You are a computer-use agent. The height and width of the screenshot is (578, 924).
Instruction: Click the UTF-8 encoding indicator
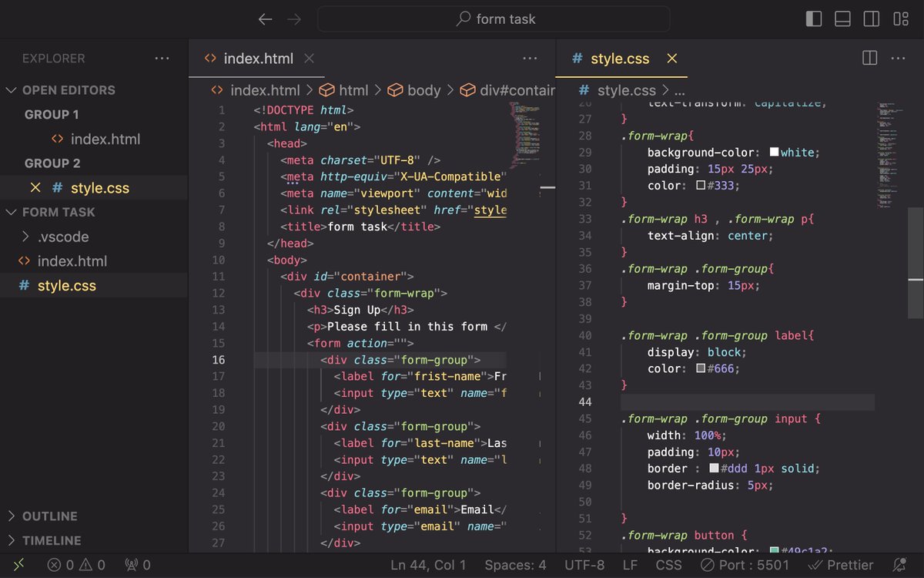584,565
